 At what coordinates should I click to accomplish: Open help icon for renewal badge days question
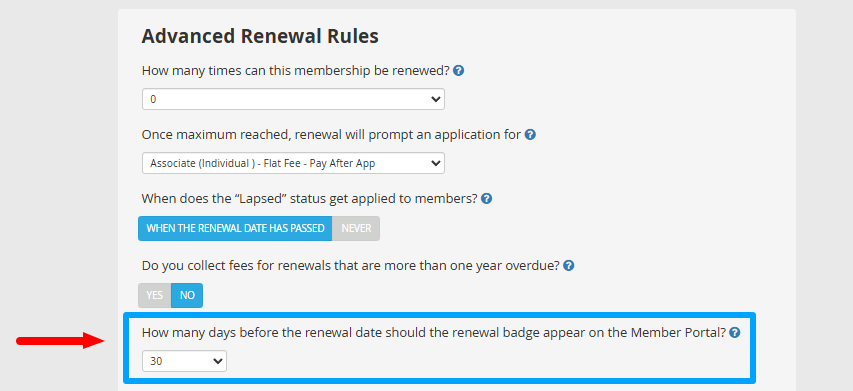pyautogui.click(x=735, y=333)
